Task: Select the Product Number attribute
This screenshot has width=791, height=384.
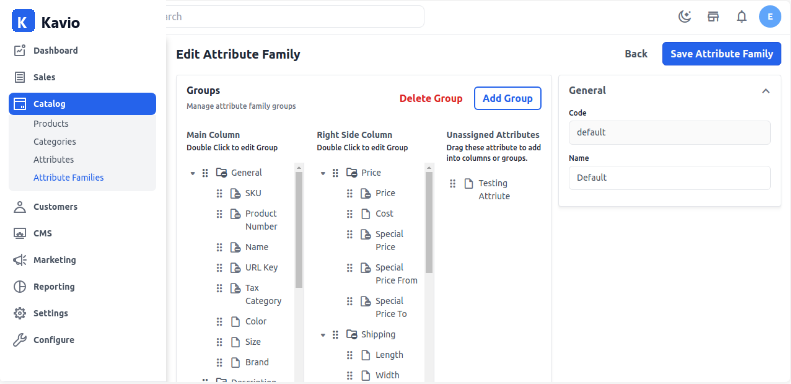Action: [x=261, y=220]
